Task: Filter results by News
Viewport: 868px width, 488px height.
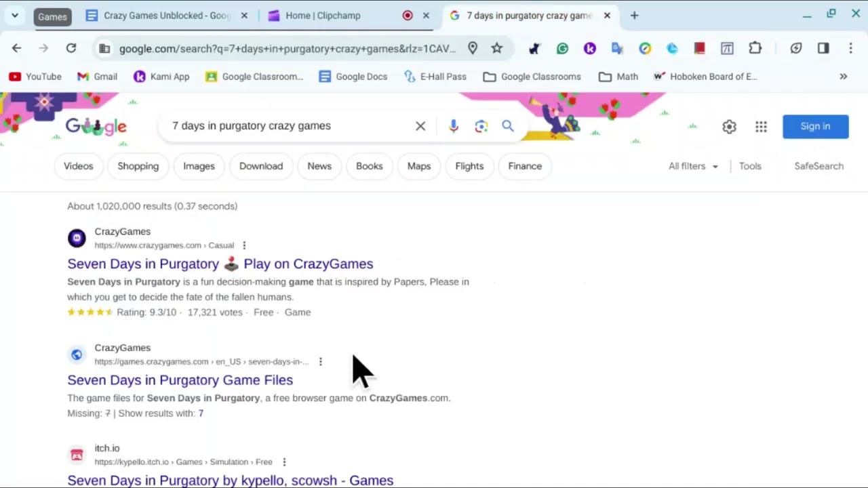Action: [x=319, y=166]
